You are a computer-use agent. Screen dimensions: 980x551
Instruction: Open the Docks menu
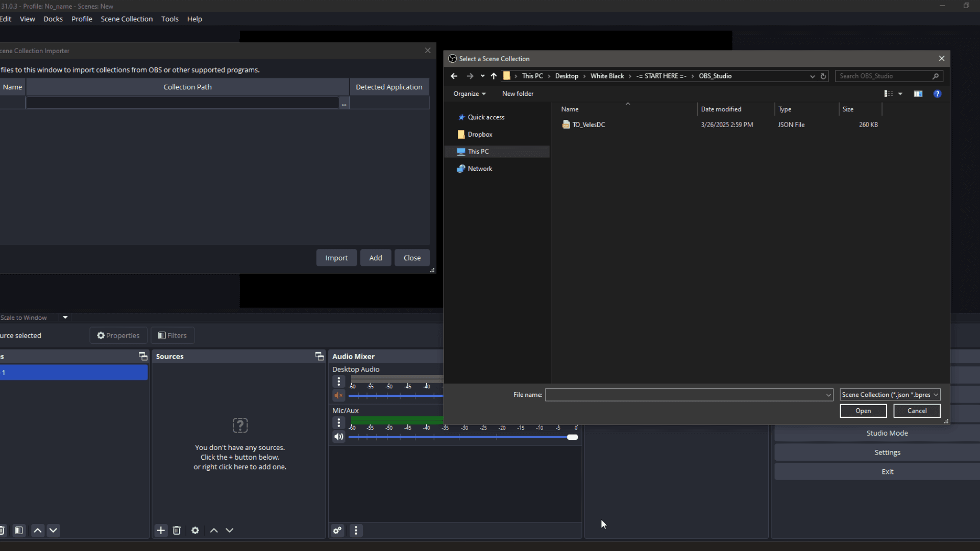point(53,19)
